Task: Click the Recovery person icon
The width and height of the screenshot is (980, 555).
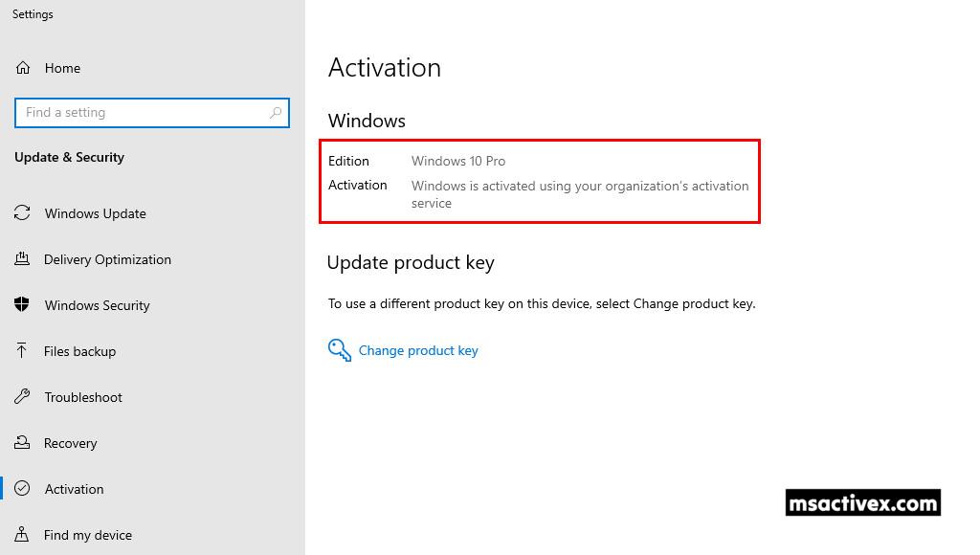Action: coord(22,443)
